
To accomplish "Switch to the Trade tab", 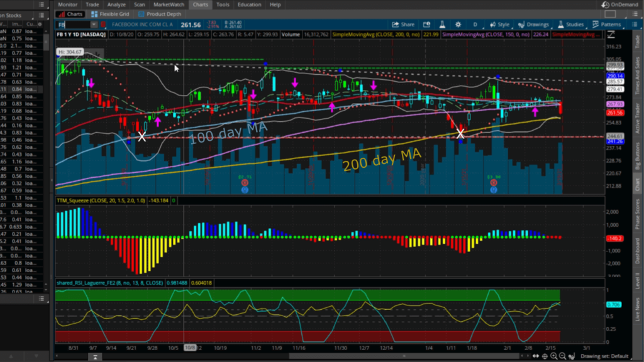I will (92, 4).
